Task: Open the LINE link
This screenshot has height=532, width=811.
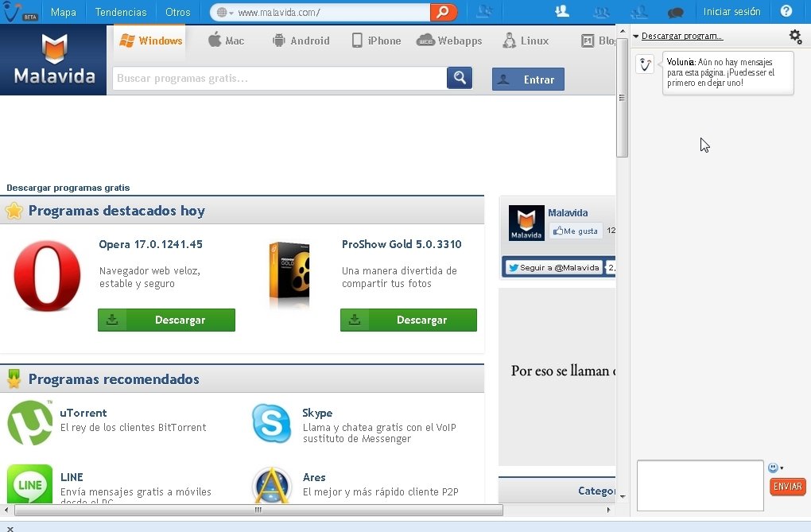Action: [72, 477]
